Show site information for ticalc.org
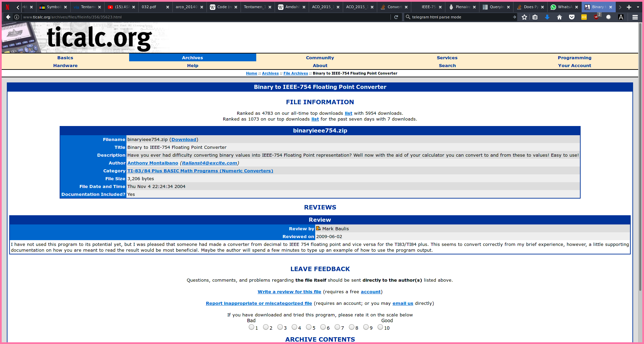 [16, 17]
